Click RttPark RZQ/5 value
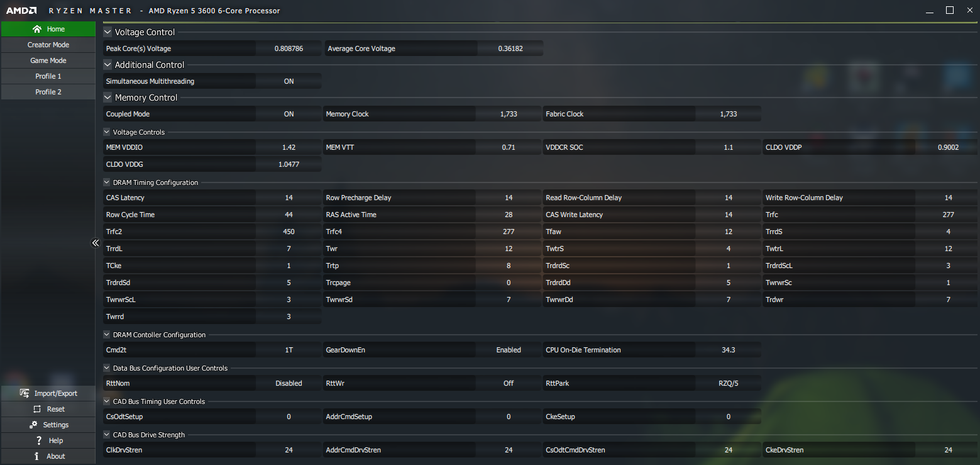Image resolution: width=980 pixels, height=465 pixels. point(729,383)
